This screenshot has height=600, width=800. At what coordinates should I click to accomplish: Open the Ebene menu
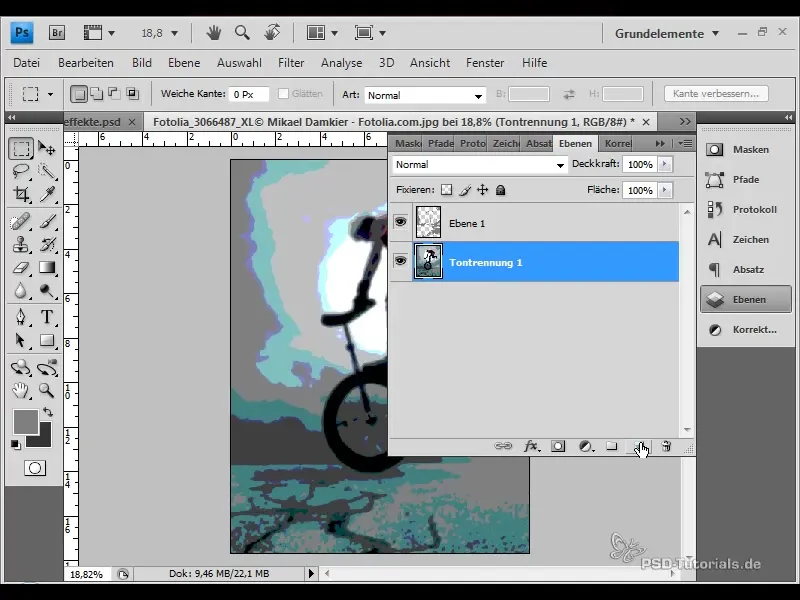click(x=184, y=63)
